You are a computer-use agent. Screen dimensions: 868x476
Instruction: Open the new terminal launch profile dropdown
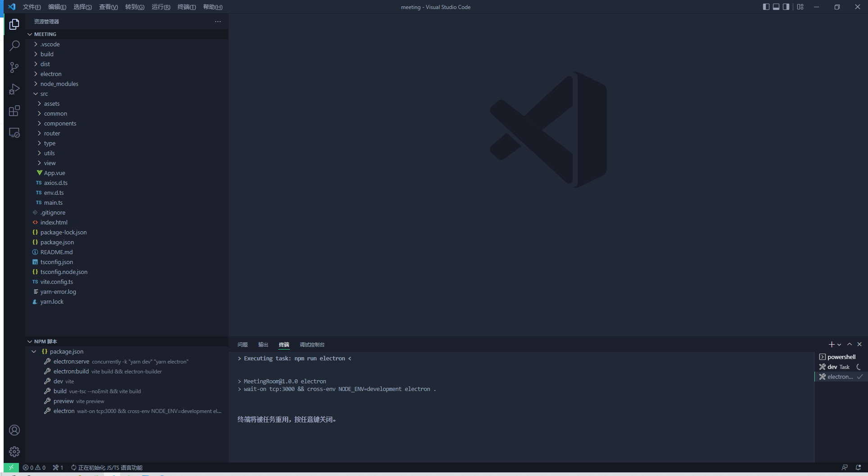[839, 345]
